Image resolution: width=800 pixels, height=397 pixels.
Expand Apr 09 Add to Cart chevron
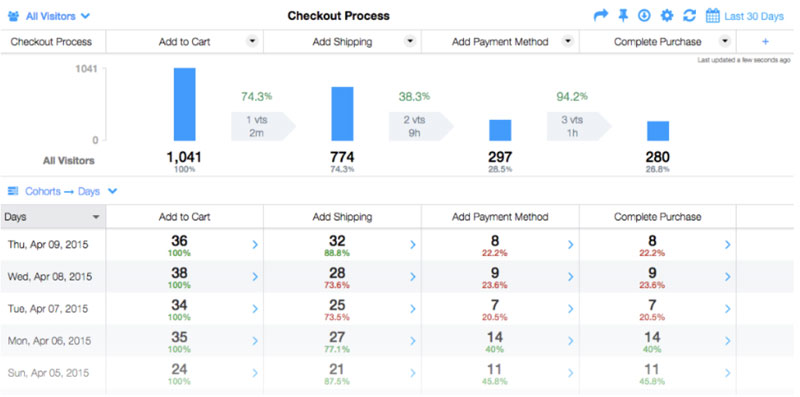tap(255, 245)
